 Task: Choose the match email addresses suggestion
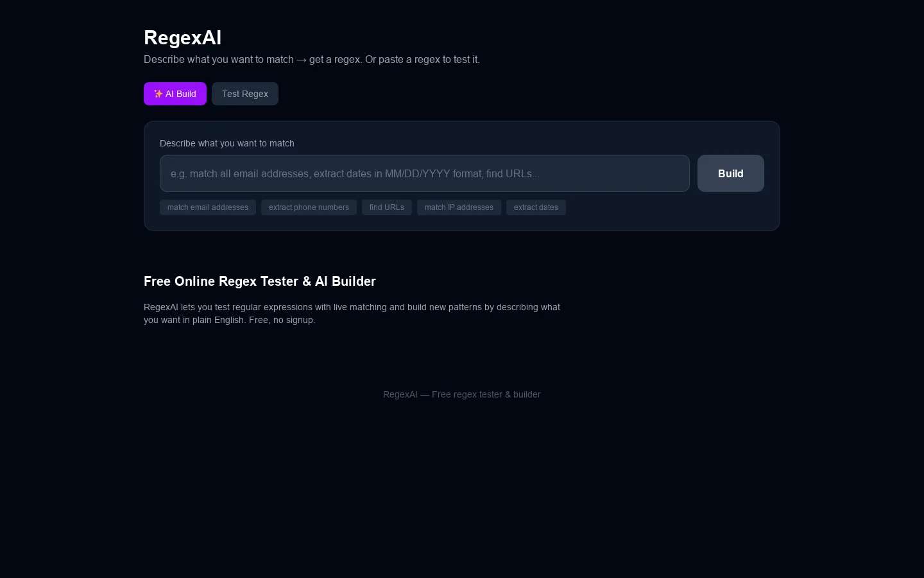pos(208,207)
